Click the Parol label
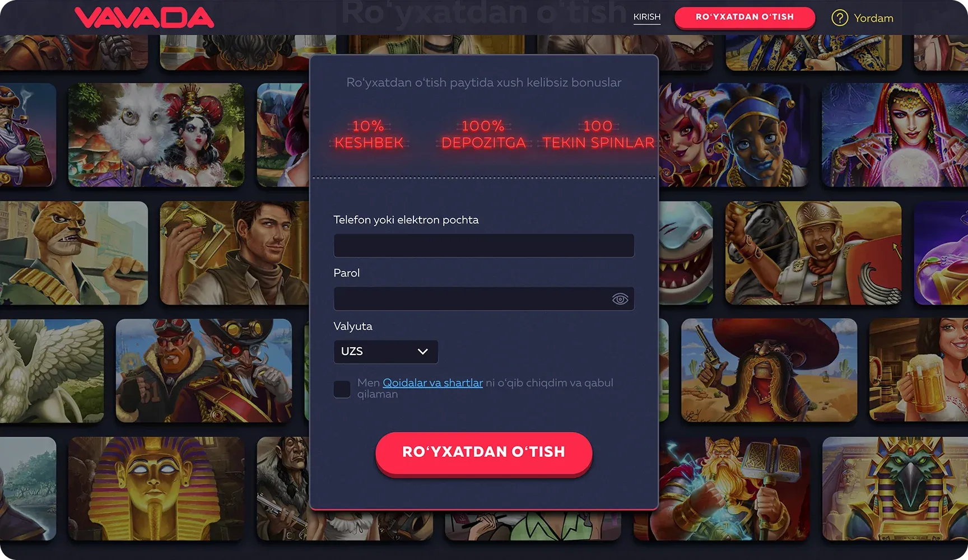 pyautogui.click(x=347, y=273)
